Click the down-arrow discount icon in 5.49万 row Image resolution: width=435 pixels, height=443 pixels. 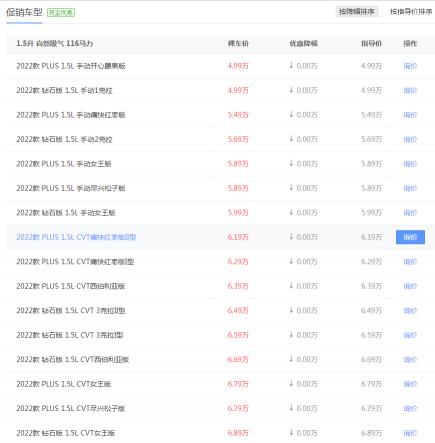pos(291,114)
